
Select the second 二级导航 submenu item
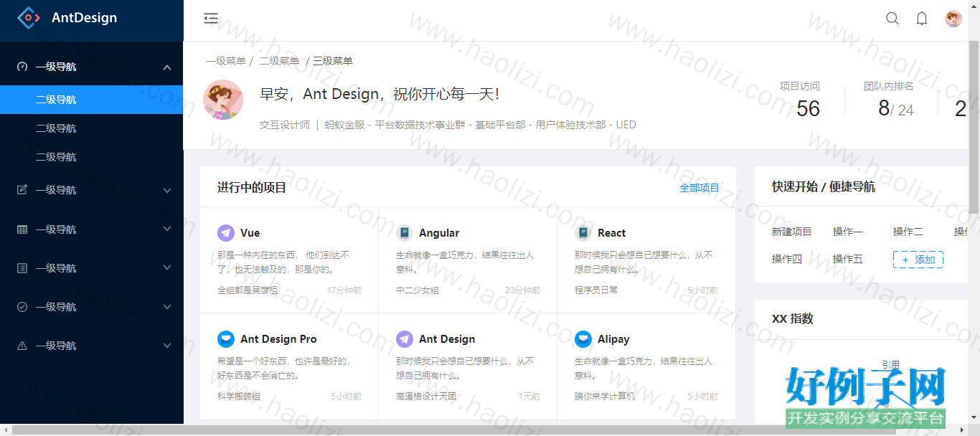[x=92, y=128]
